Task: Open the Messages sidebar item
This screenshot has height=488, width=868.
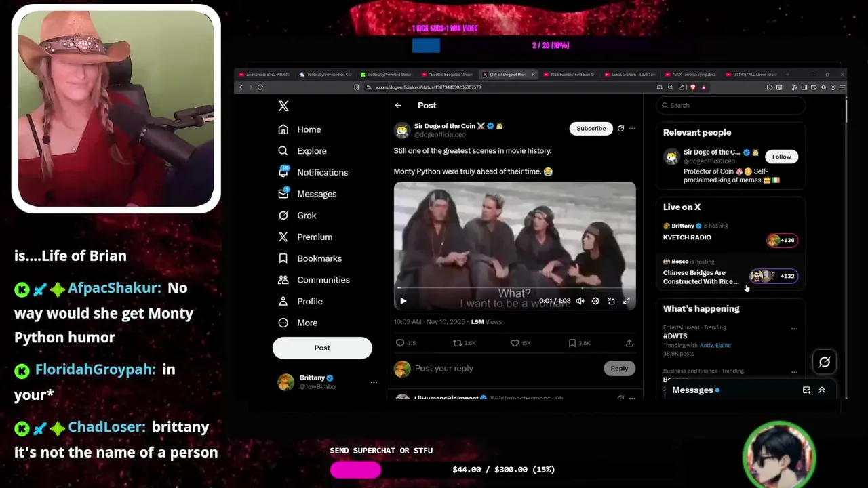Action: point(307,194)
